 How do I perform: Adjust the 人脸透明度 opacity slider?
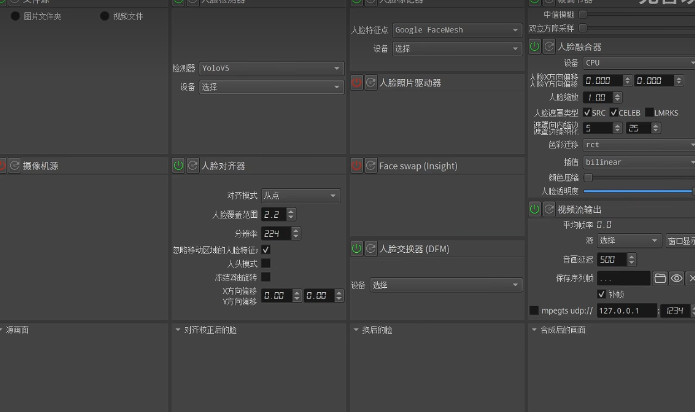tap(638, 190)
